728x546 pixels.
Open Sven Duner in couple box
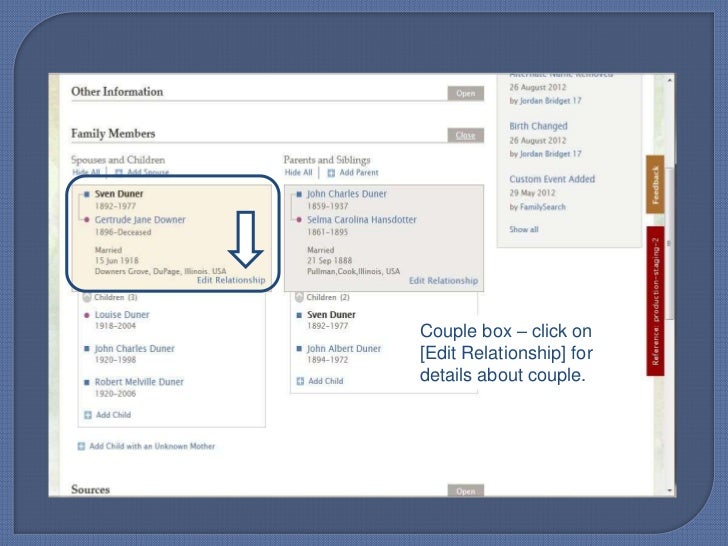119,194
